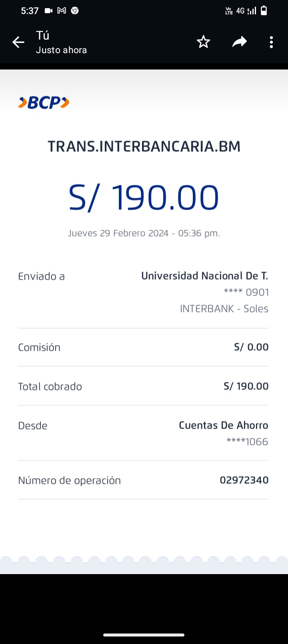Tap the Cuentas De Ahorro source account
Viewport: 288px width, 644px height.
pyautogui.click(x=223, y=425)
